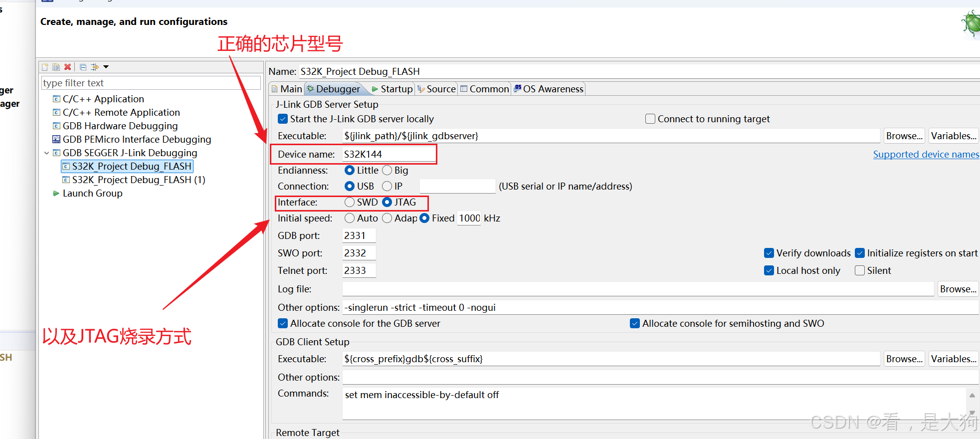The height and width of the screenshot is (439, 980).
Task: Click the C/C++ Remote Application type icon
Action: [x=56, y=112]
